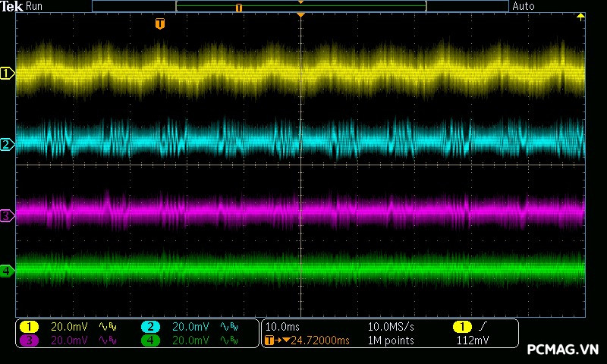
Task: Toggle channel 3 magenta badge in readout
Action: coord(29,340)
